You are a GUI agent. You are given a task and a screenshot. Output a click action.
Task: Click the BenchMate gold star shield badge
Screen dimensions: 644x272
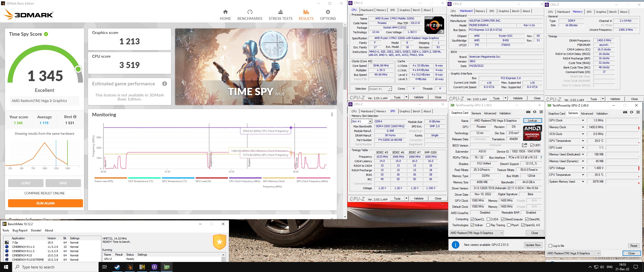(x=219, y=242)
